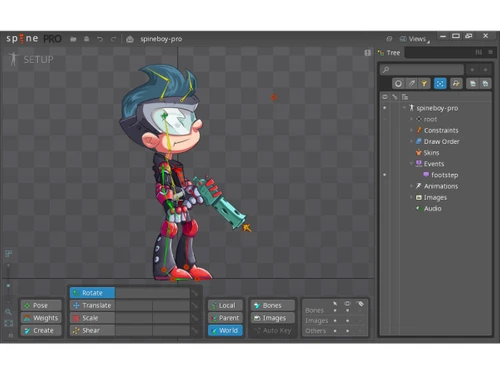Click the visibility column header eye
500x375 pixels.
pyautogui.click(x=385, y=97)
